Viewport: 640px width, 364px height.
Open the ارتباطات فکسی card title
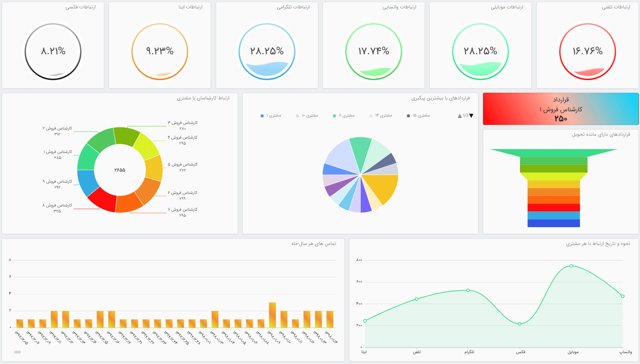coord(81,7)
